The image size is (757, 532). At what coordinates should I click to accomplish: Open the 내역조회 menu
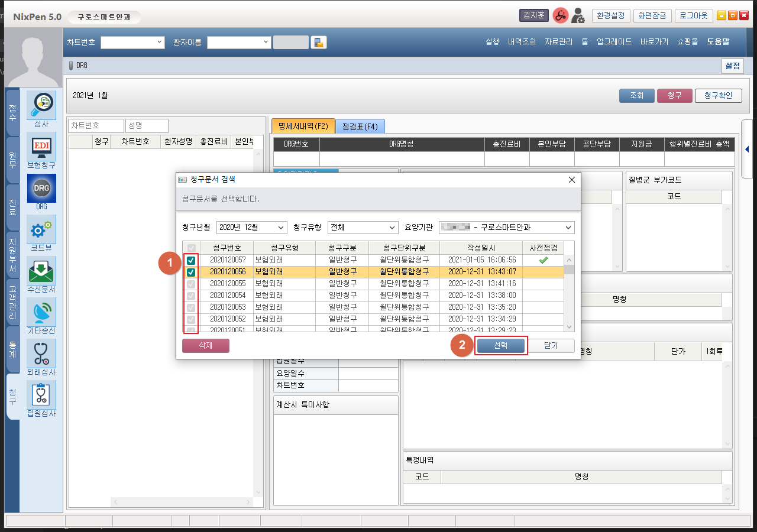tap(522, 42)
